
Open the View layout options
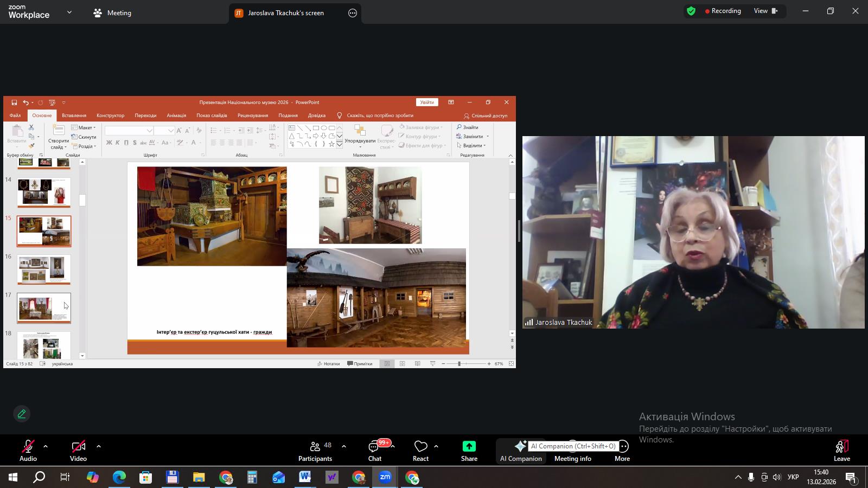coord(765,11)
